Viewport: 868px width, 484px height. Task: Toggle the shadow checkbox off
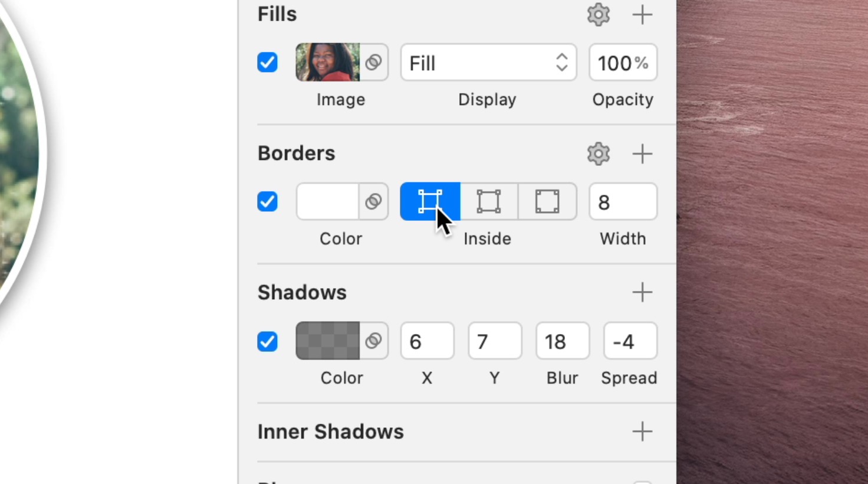pyautogui.click(x=267, y=341)
